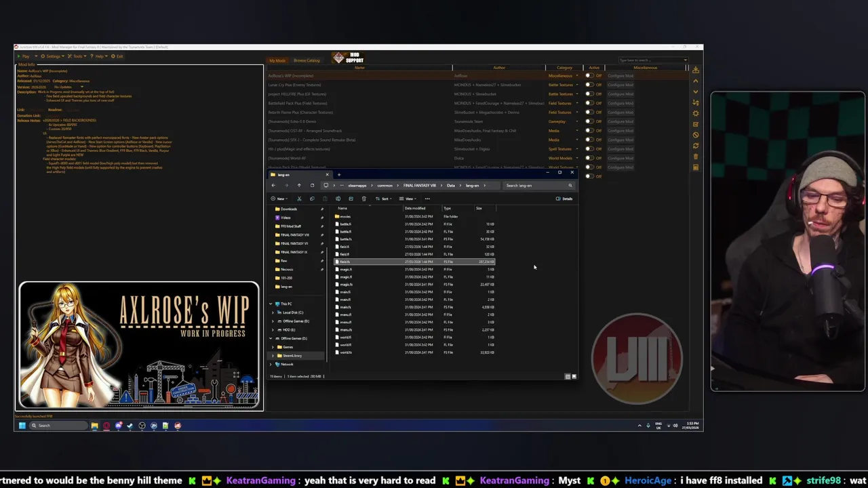Open File Explorer from the taskbar
868x488 pixels.
pyautogui.click(x=95, y=426)
